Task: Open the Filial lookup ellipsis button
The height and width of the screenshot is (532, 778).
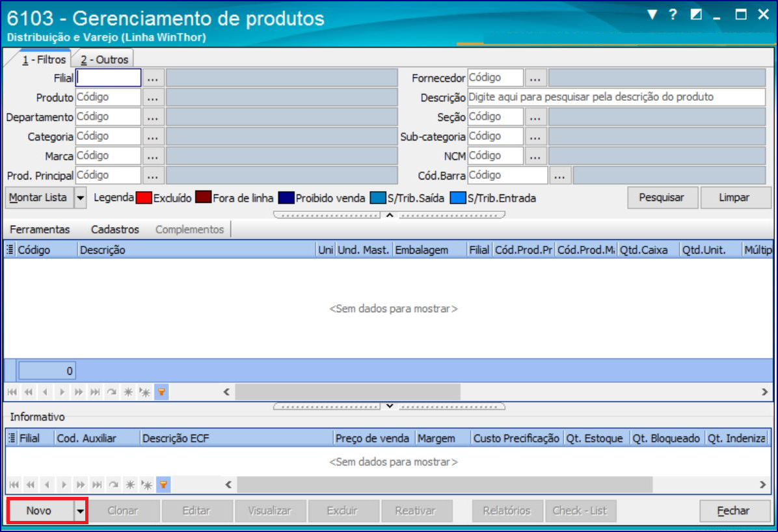Action: (153, 79)
